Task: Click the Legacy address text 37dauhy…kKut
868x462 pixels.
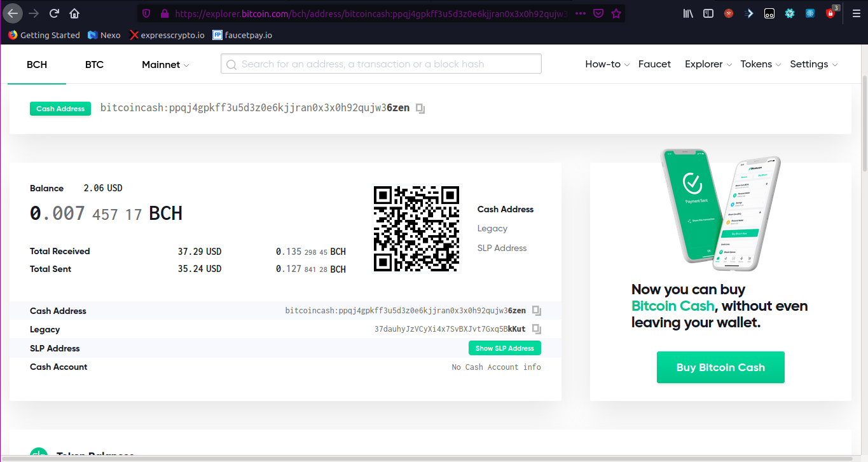Action: tap(450, 329)
